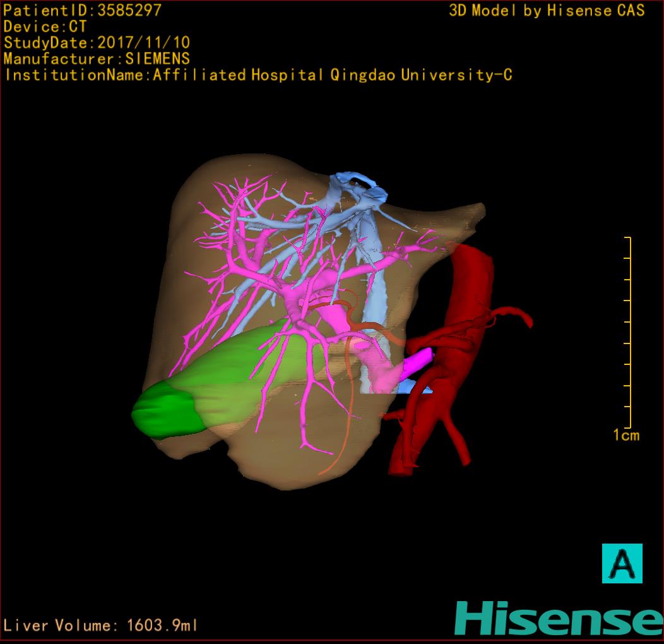Click the StudyDate 2017/11/10 label
Viewport: 664px width, 644px height.
pos(97,43)
